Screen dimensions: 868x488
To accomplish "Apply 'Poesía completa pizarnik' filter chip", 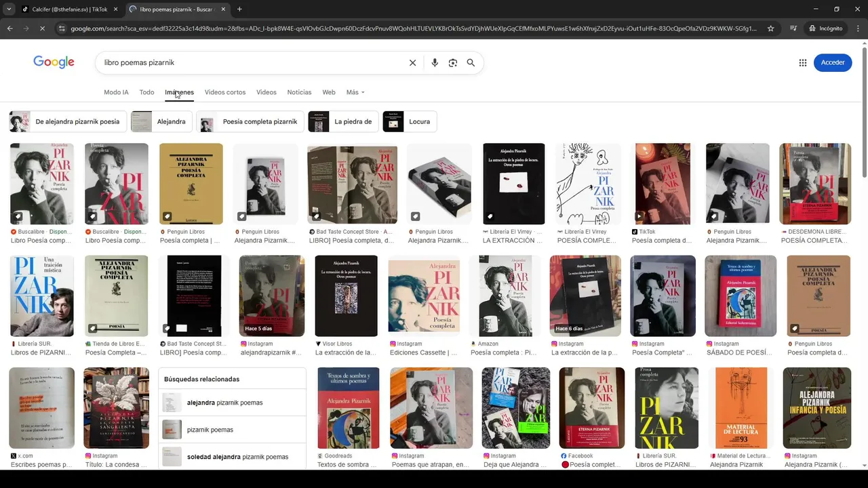I will coord(250,122).
